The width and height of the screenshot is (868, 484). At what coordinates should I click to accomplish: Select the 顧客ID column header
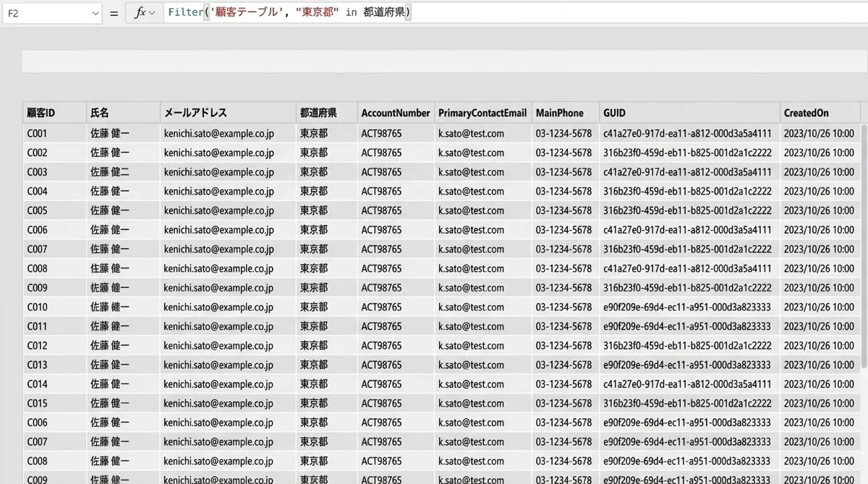(x=54, y=113)
